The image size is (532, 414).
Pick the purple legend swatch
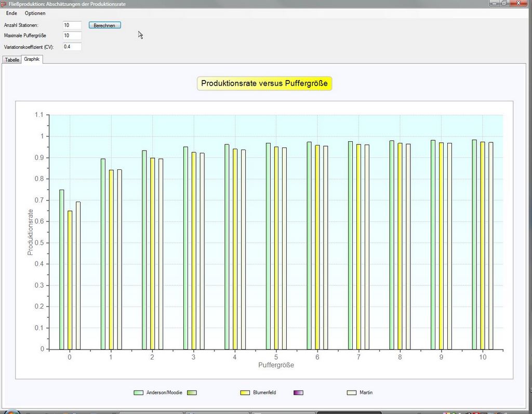pyautogui.click(x=298, y=393)
